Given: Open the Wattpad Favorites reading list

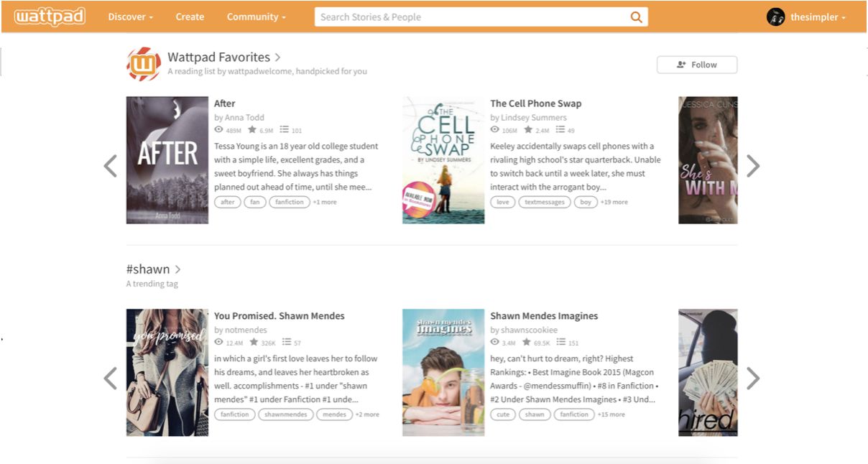Looking at the screenshot, I should point(223,57).
